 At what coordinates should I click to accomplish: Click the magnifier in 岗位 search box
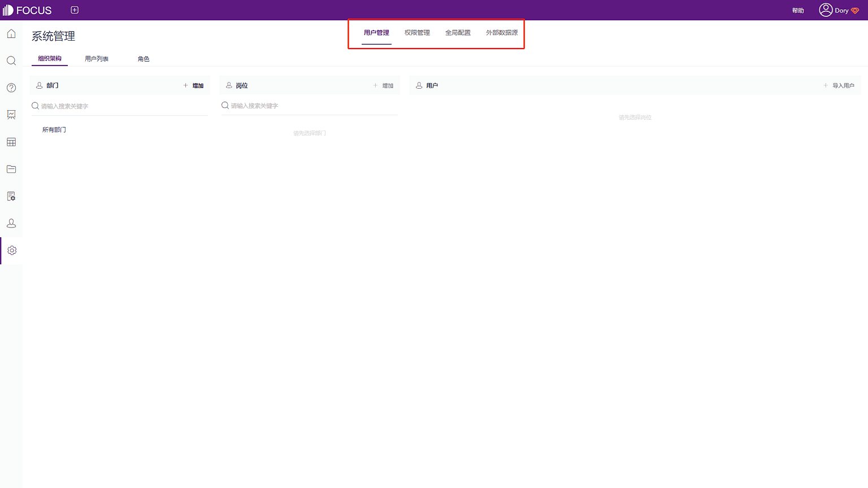coord(225,105)
